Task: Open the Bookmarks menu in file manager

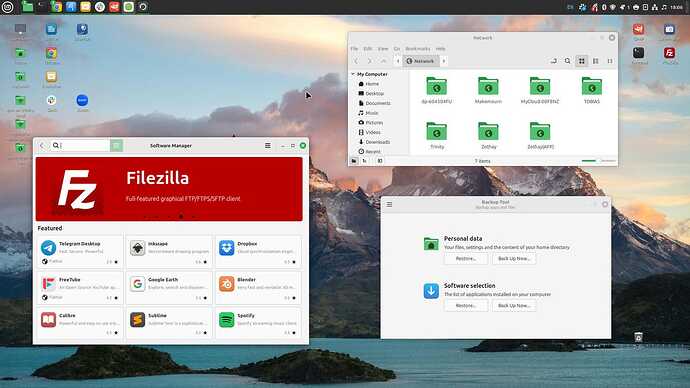Action: tap(418, 48)
